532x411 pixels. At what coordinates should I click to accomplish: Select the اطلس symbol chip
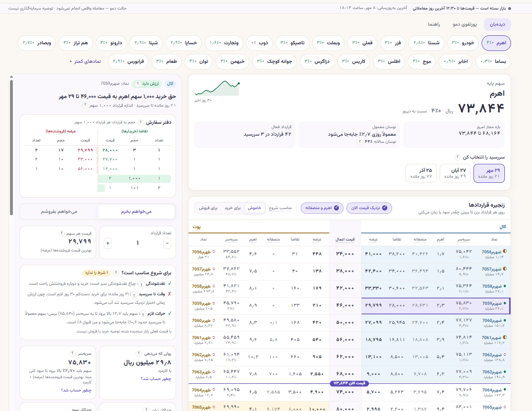point(389,61)
